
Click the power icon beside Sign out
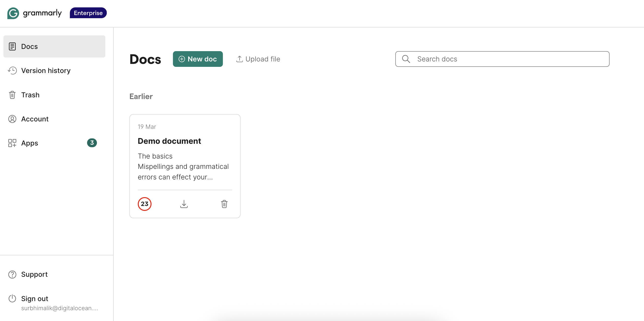point(12,299)
